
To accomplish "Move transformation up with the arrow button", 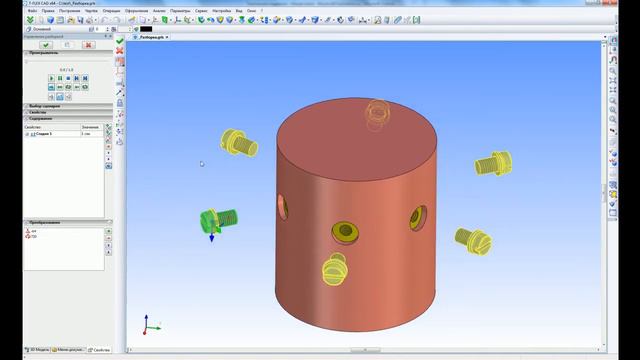I will point(109,252).
